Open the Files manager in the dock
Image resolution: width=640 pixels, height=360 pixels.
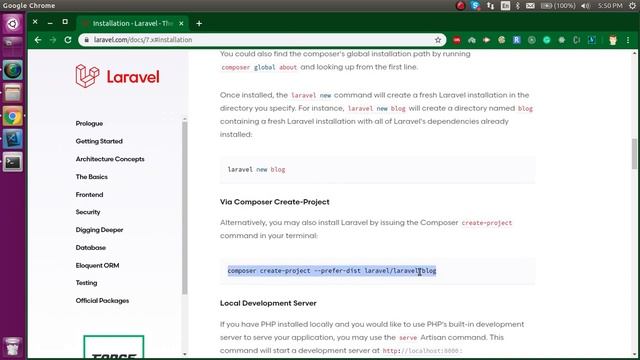(x=13, y=93)
